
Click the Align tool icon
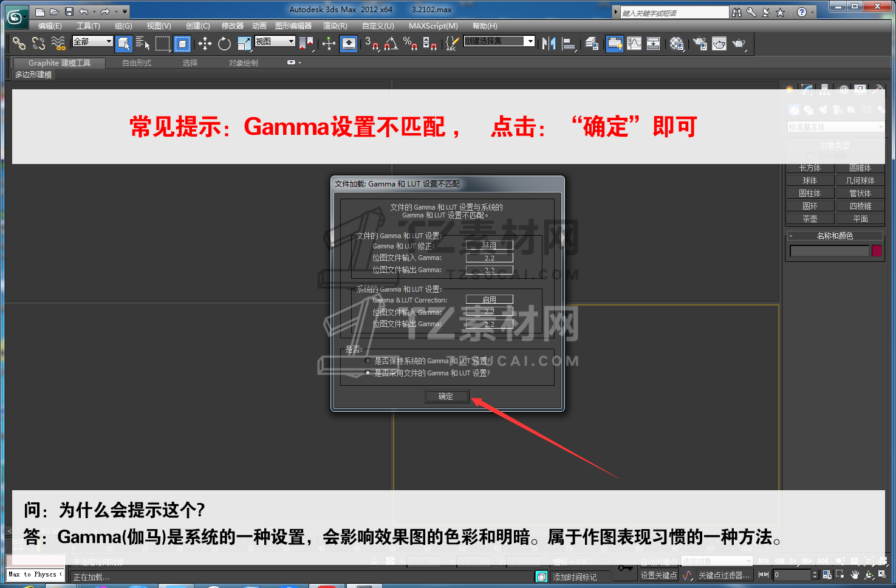tap(569, 43)
